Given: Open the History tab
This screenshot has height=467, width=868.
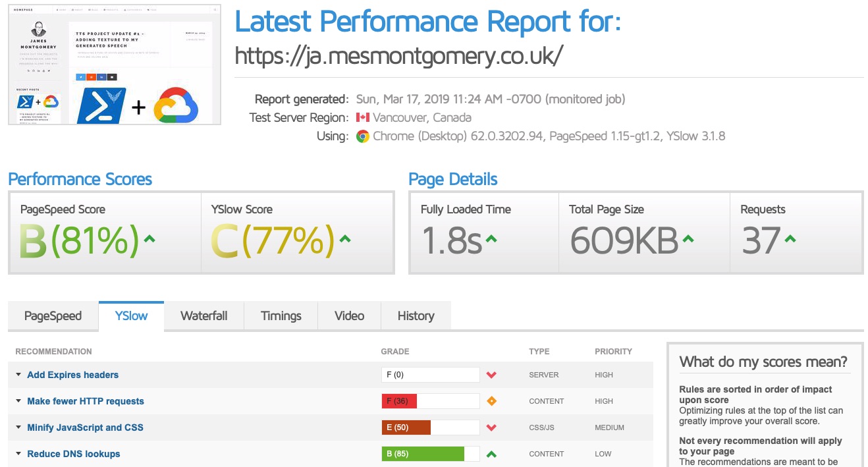Looking at the screenshot, I should pyautogui.click(x=416, y=316).
